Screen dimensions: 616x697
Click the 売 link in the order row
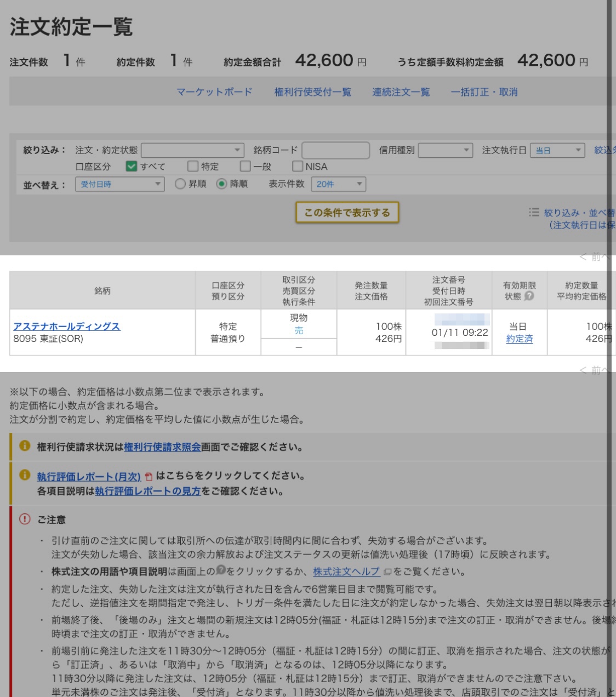click(299, 330)
